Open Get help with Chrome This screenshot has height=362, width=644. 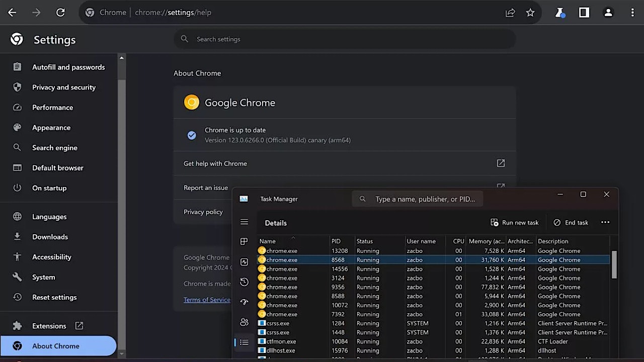345,163
